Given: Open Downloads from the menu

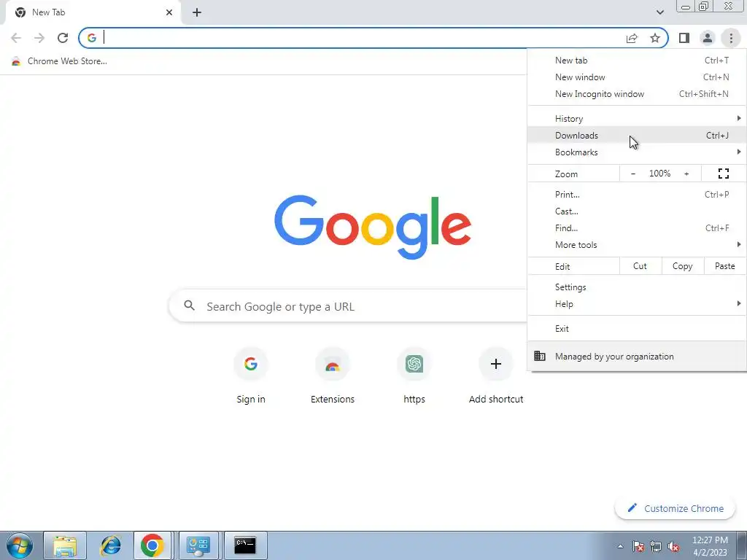Looking at the screenshot, I should 637,135.
